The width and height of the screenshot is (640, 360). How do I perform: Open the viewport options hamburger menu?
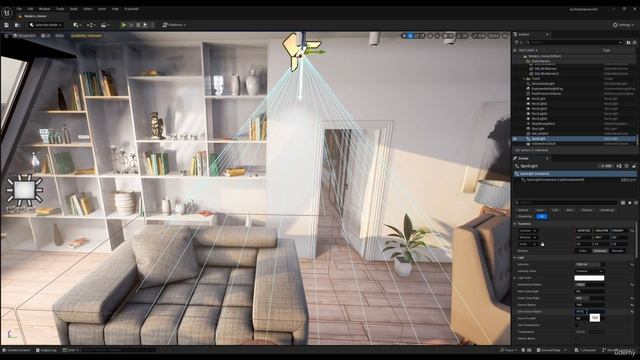(x=6, y=36)
